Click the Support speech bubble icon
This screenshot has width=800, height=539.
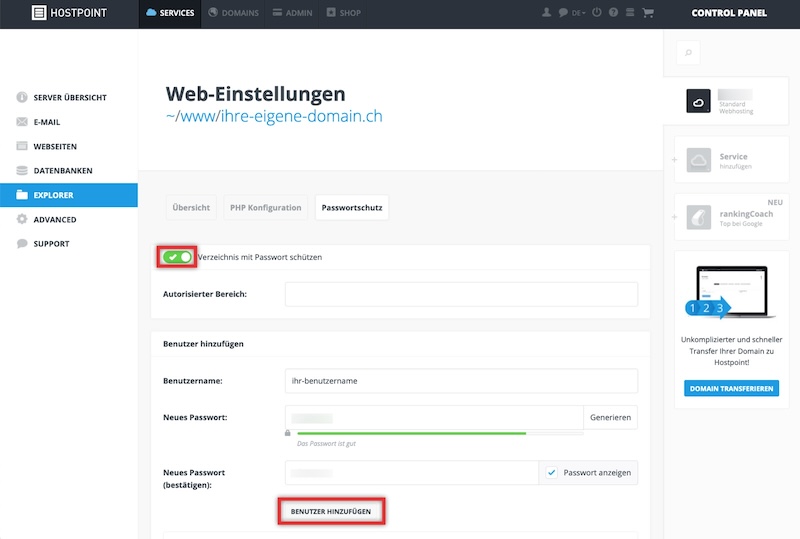pos(21,243)
